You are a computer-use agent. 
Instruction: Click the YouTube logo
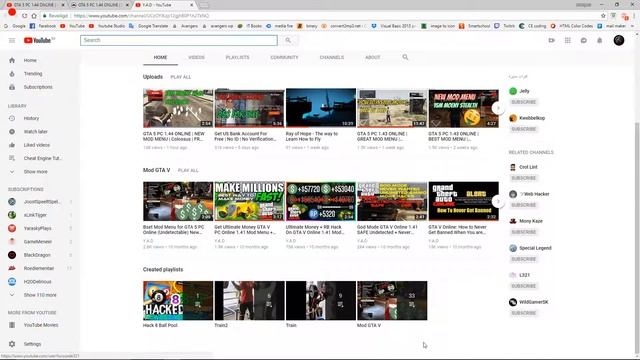37,40
